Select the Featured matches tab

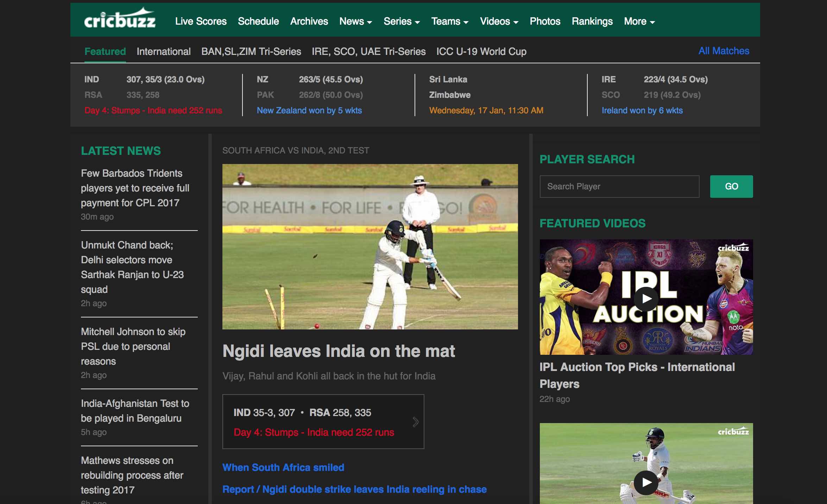[x=105, y=51]
